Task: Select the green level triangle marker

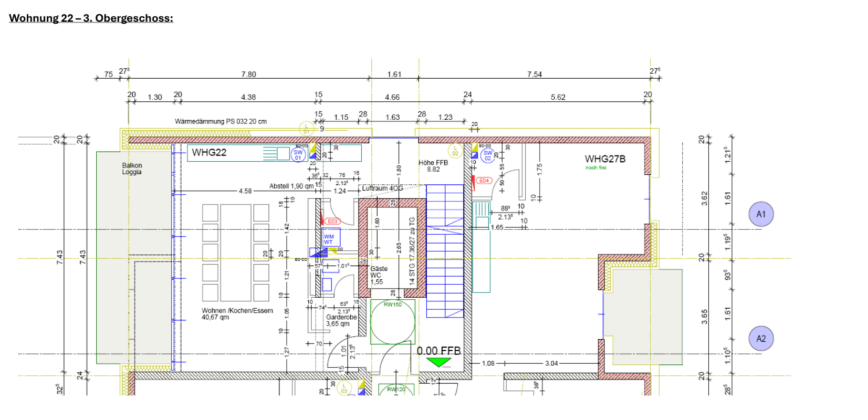Action: 438,362
